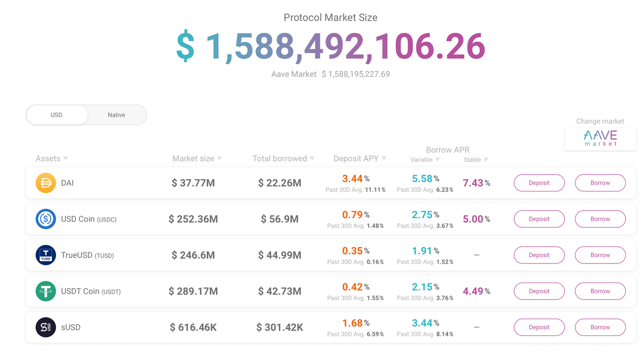Click DAI stable borrow APR 7.43%
644x362 pixels.
[x=476, y=183]
